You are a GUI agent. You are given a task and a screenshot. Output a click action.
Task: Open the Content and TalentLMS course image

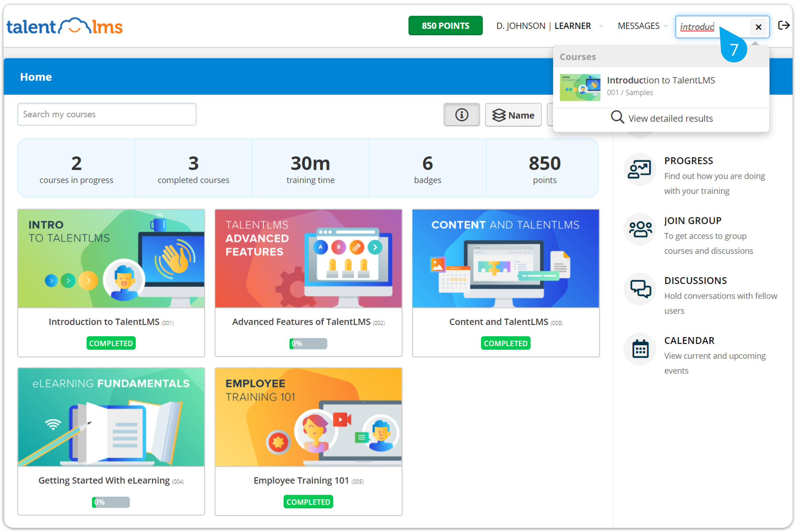pos(506,258)
